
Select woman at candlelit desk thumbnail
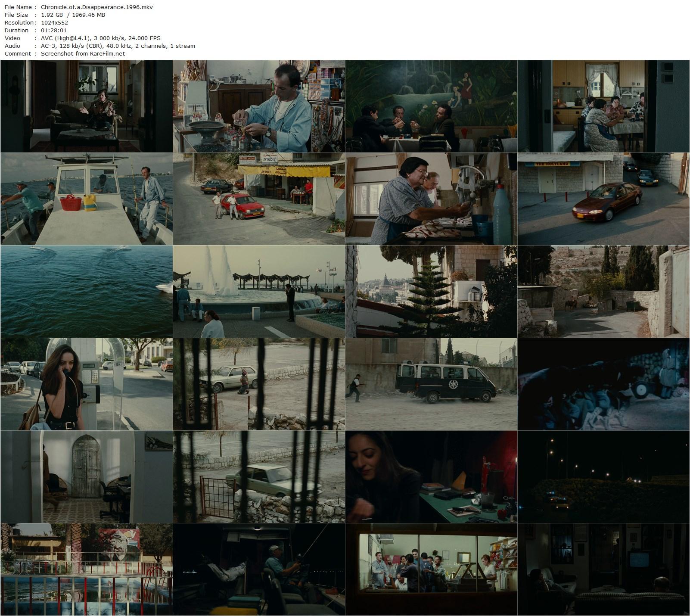(x=431, y=477)
